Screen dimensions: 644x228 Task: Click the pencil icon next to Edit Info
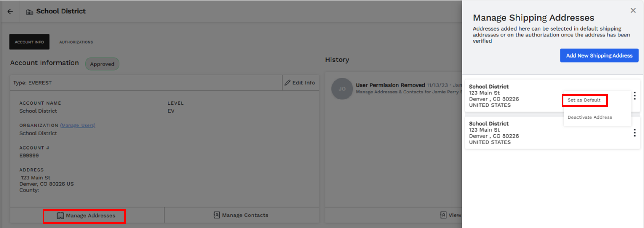tap(288, 82)
